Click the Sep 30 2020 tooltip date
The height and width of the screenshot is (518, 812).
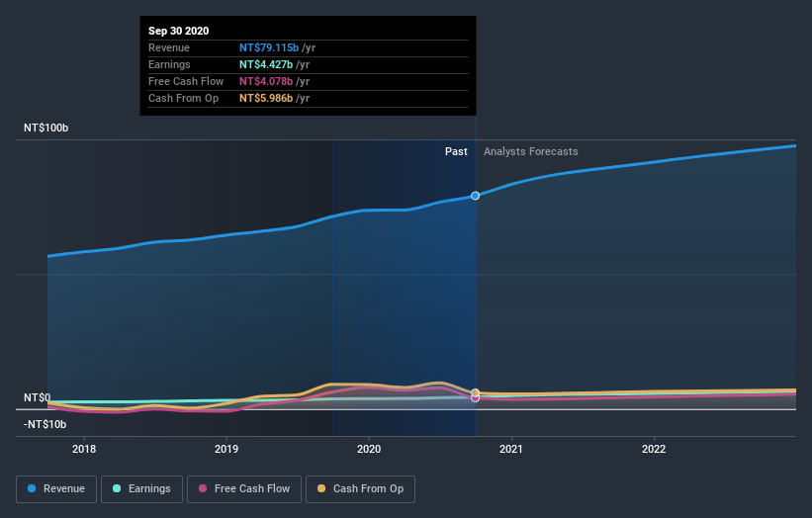(179, 31)
